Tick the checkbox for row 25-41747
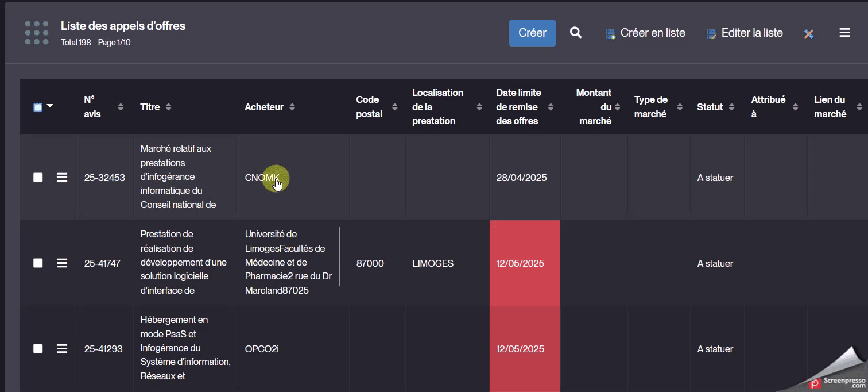Image resolution: width=868 pixels, height=392 pixels. point(38,263)
